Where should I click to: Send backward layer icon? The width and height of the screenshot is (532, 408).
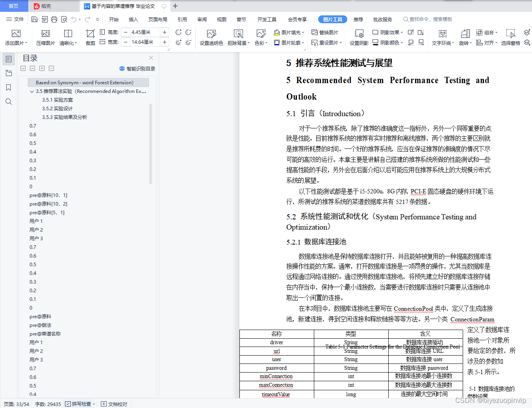pyautogui.click(x=527, y=42)
